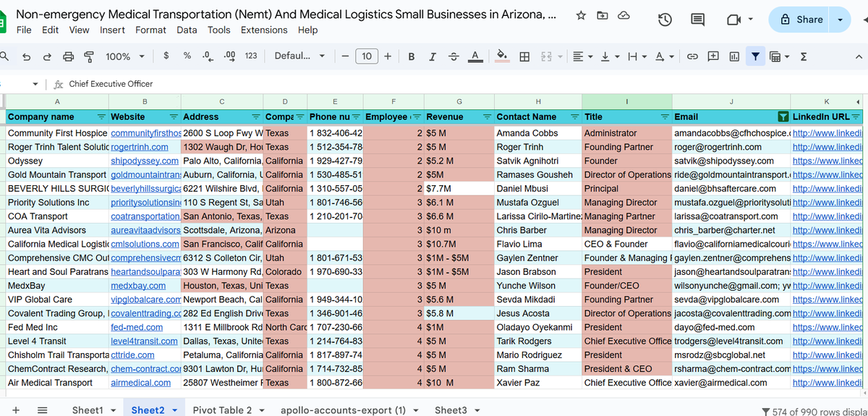The width and height of the screenshot is (868, 416).
Task: Click the Share button
Action: 801,20
